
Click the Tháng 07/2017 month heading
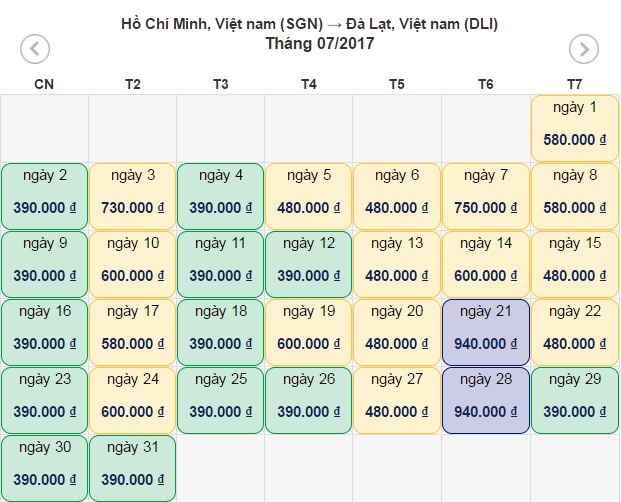point(320,44)
